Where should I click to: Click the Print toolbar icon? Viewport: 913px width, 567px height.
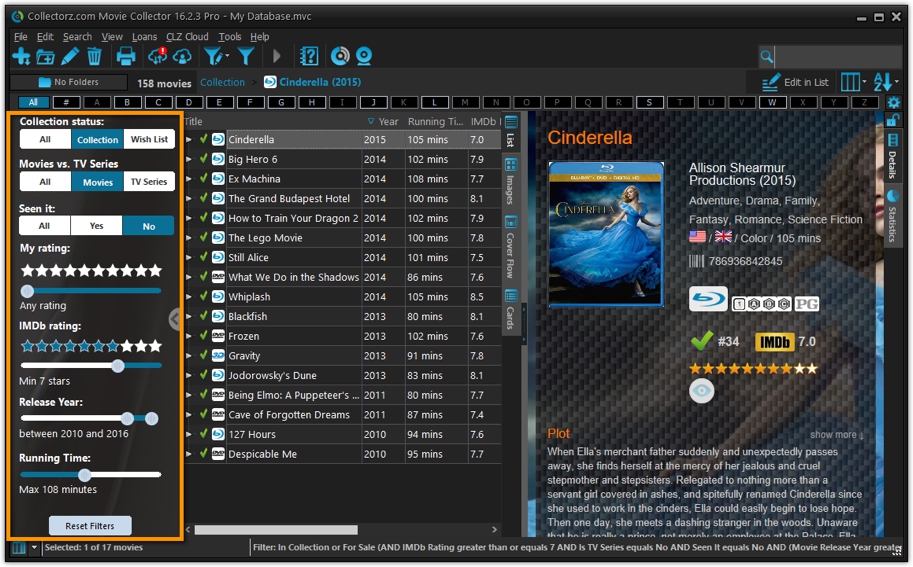point(125,56)
